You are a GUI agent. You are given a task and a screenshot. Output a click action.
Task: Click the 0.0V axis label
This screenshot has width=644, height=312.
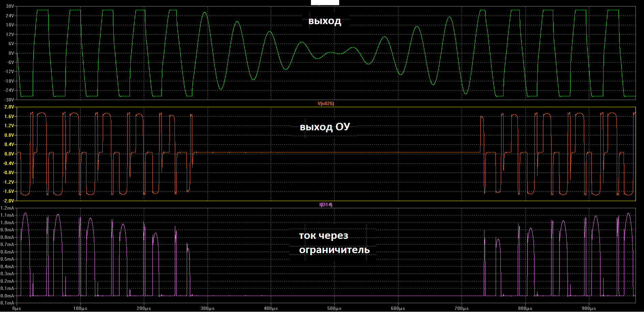9,154
